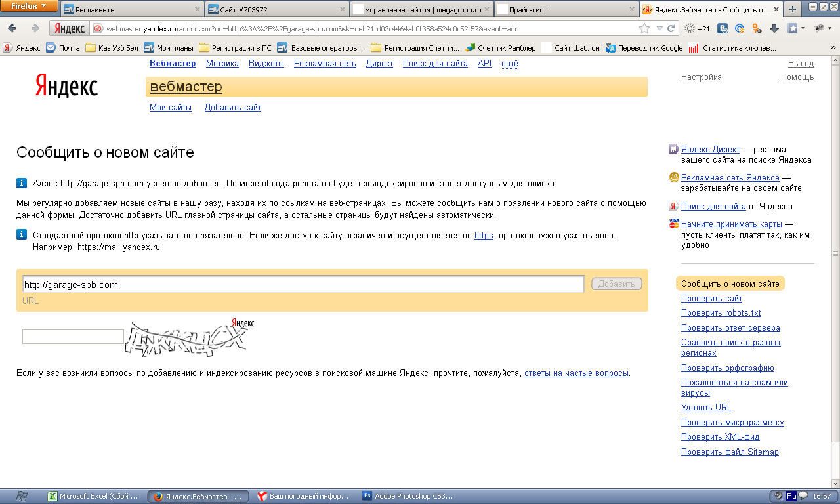
Task: Open Переводчик Google bookmark
Action: (644, 47)
